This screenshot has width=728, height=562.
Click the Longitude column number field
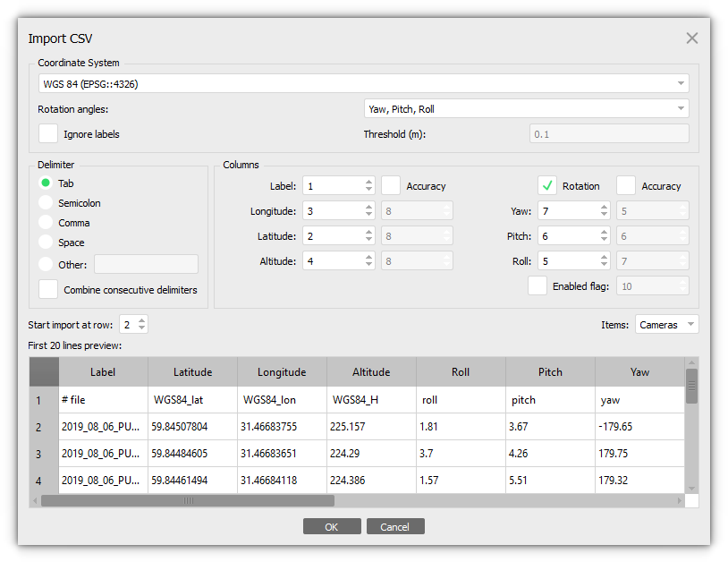(334, 211)
